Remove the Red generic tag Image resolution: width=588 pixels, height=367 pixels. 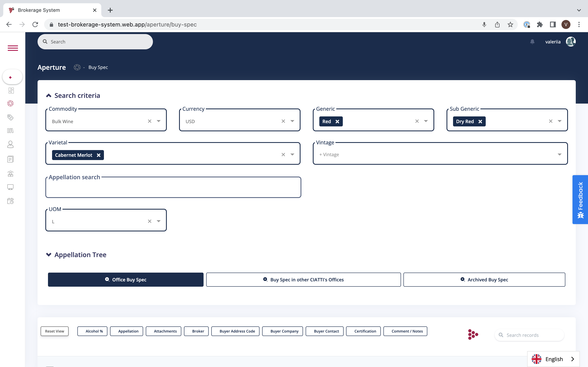pos(337,122)
